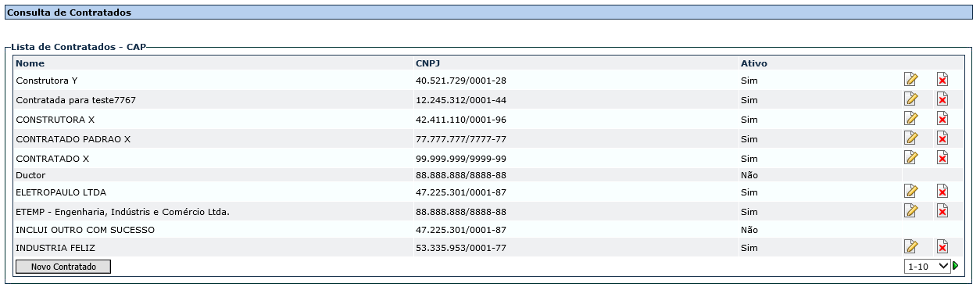The image size is (980, 294).
Task: Edit CONTRATADO PADRAO X entry
Action: 910,138
